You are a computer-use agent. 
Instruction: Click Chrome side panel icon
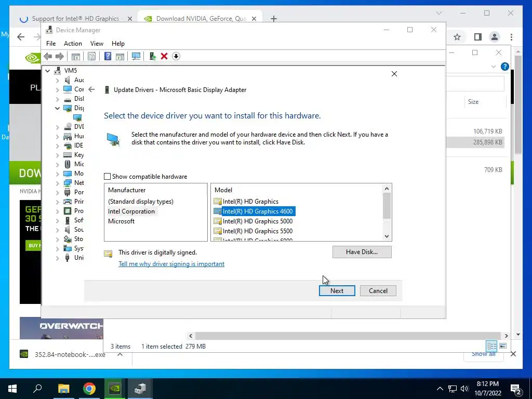pos(478,37)
